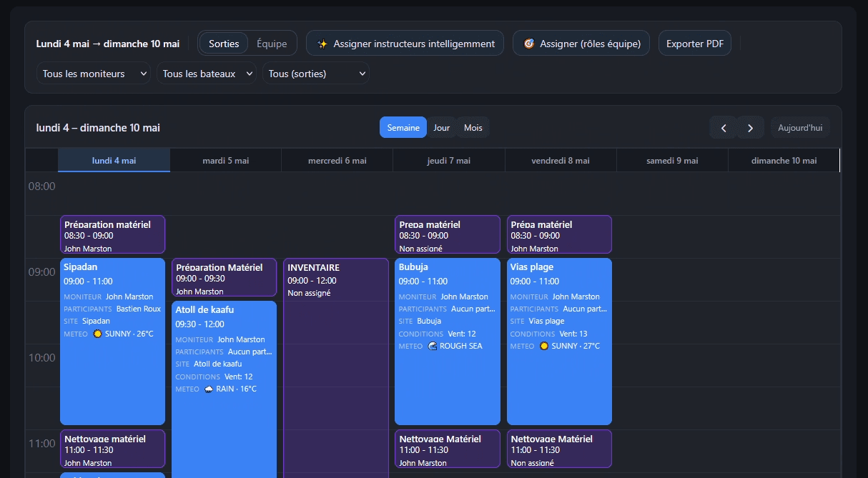The width and height of the screenshot is (868, 478).
Task: Click the sparkle icon on smart assign button
Action: (x=323, y=44)
